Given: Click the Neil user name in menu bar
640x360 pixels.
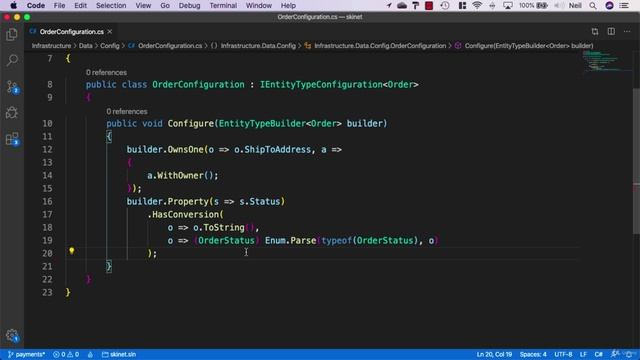Looking at the screenshot, I should [575, 5].
